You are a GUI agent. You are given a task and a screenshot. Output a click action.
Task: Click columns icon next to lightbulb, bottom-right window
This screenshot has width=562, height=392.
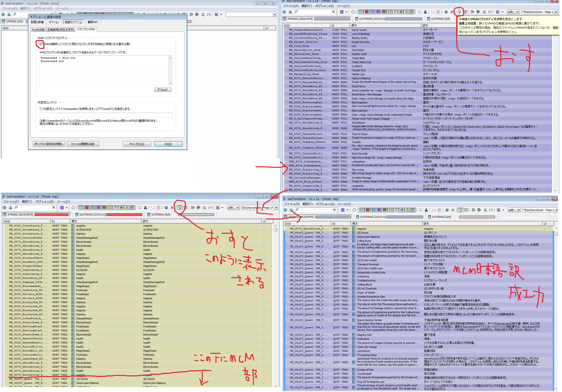(x=466, y=210)
